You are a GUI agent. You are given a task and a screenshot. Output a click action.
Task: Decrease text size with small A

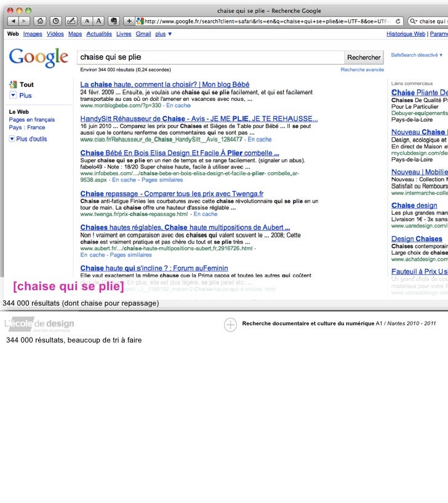pyautogui.click(x=87, y=21)
